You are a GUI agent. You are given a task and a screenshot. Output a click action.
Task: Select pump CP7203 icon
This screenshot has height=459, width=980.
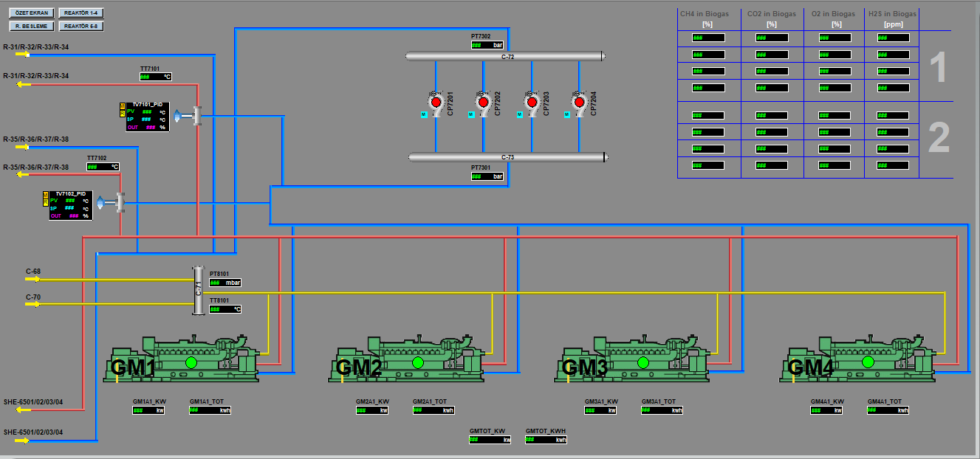(x=531, y=102)
